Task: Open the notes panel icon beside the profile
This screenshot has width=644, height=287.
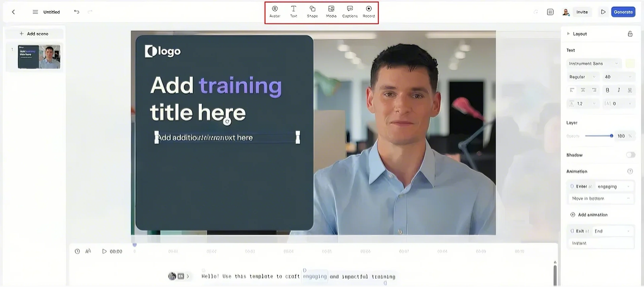Action: (x=550, y=12)
